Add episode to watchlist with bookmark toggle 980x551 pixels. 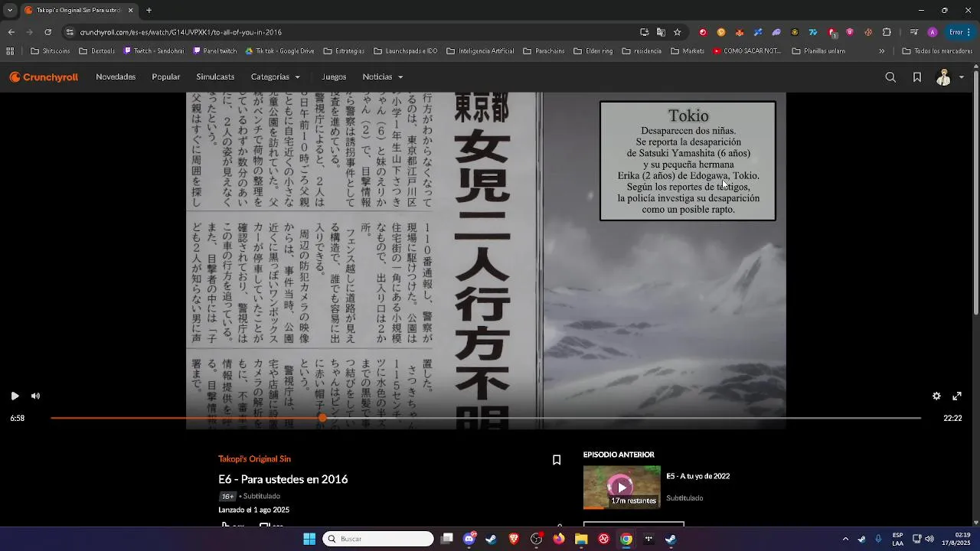coord(557,460)
